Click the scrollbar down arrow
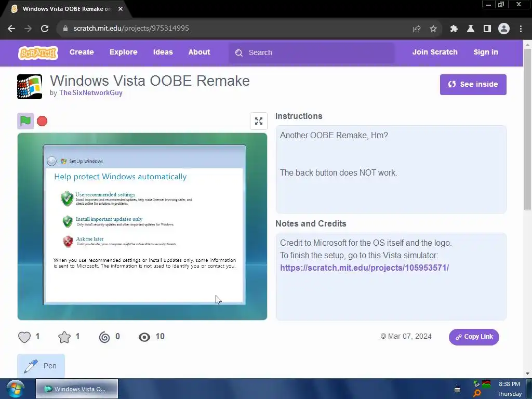 click(527, 374)
